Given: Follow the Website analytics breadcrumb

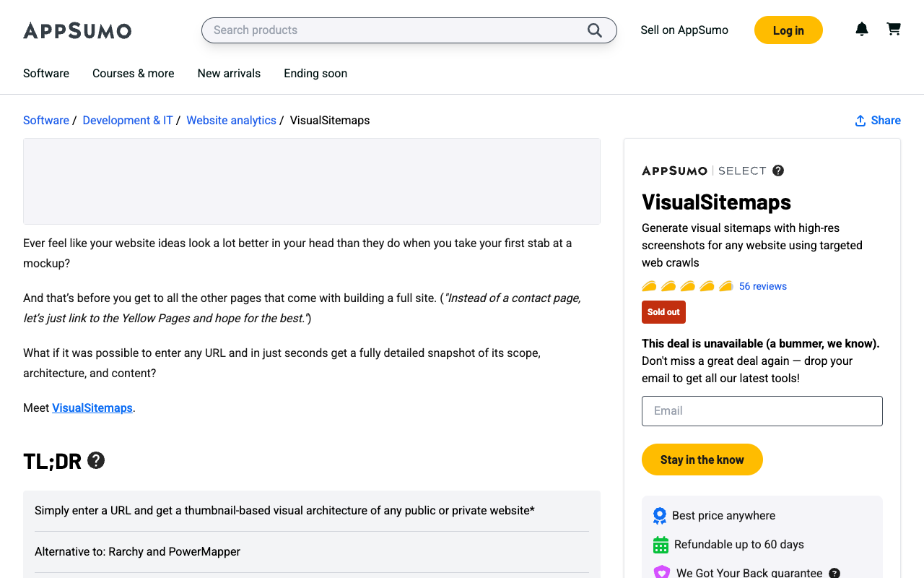Looking at the screenshot, I should [x=231, y=121].
